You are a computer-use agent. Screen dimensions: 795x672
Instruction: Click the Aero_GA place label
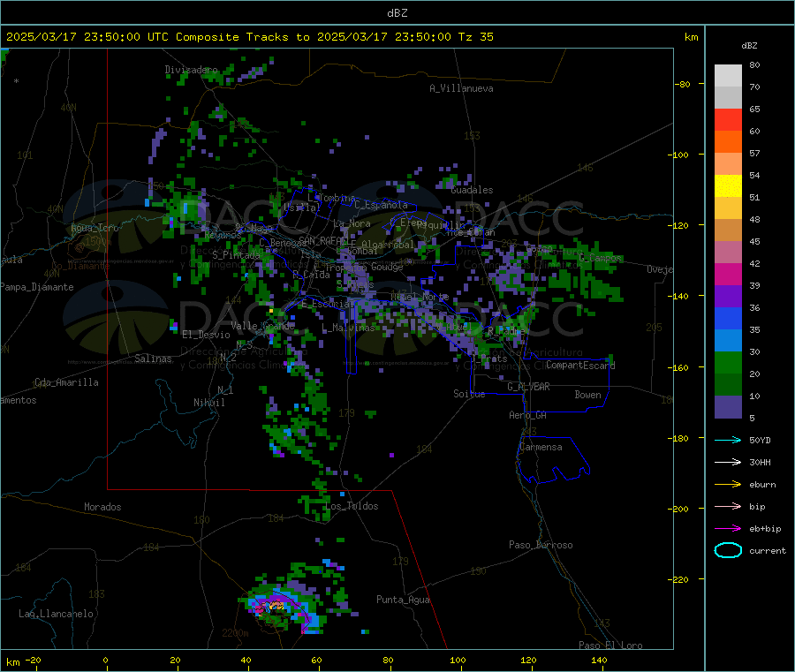point(528,416)
